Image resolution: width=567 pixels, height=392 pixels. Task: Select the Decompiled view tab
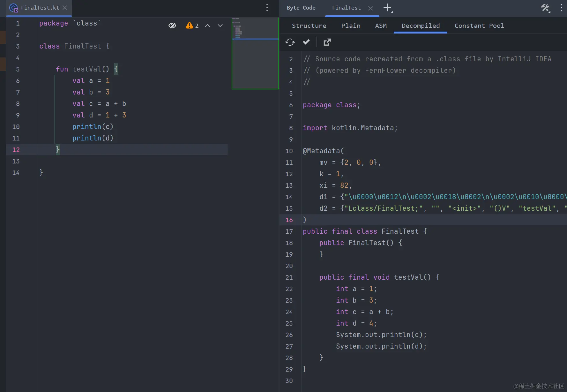click(421, 26)
